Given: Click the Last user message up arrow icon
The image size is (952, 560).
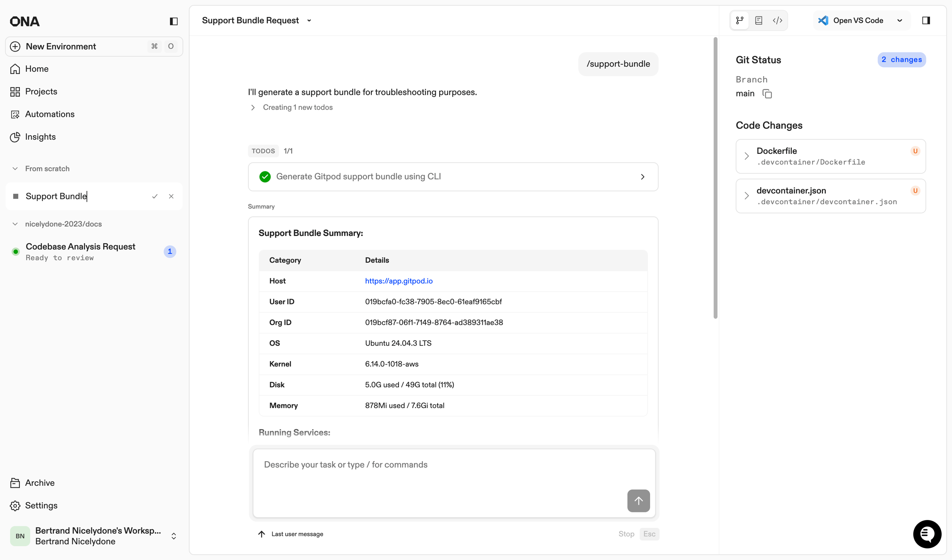Looking at the screenshot, I should (261, 534).
